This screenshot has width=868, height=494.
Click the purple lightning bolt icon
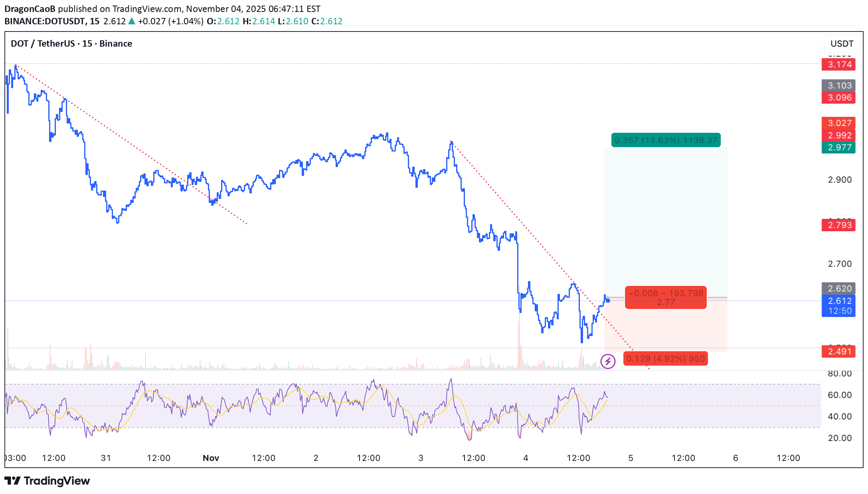click(x=608, y=362)
